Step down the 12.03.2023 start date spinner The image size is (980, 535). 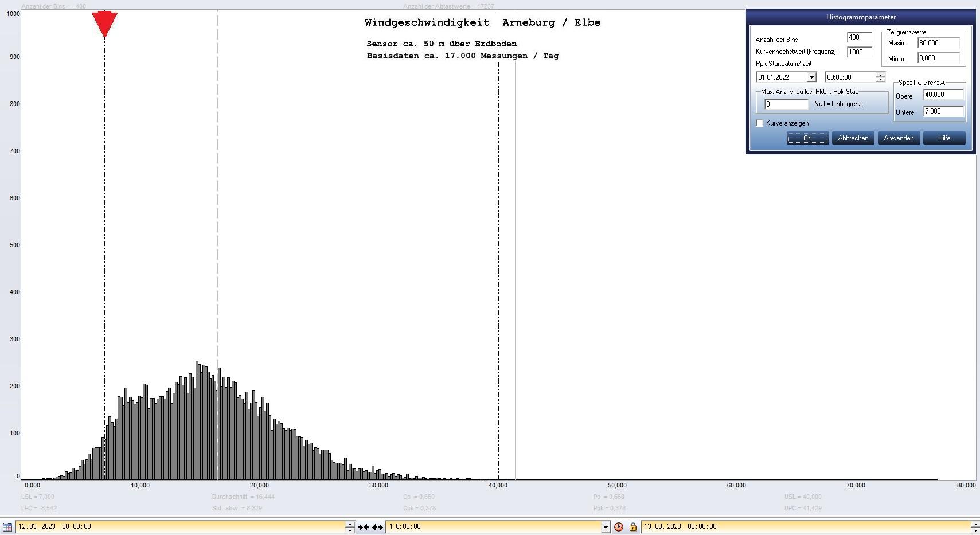(350, 530)
